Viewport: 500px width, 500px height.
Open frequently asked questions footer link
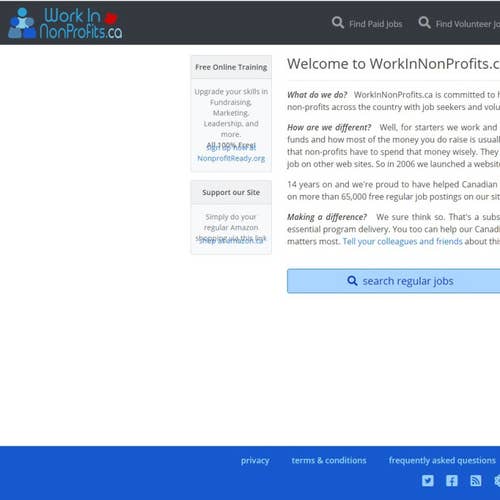(442, 460)
